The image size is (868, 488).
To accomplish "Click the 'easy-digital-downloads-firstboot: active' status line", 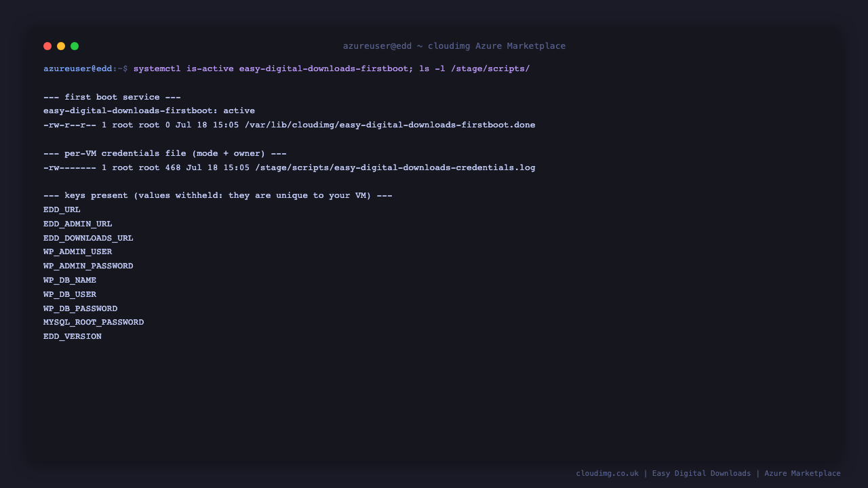I will (x=149, y=111).
